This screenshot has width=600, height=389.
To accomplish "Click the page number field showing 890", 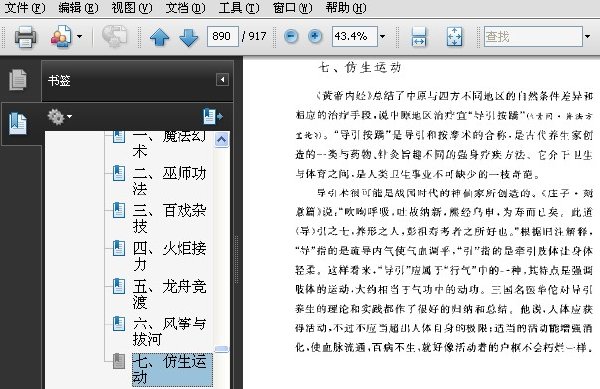I will click(x=223, y=36).
